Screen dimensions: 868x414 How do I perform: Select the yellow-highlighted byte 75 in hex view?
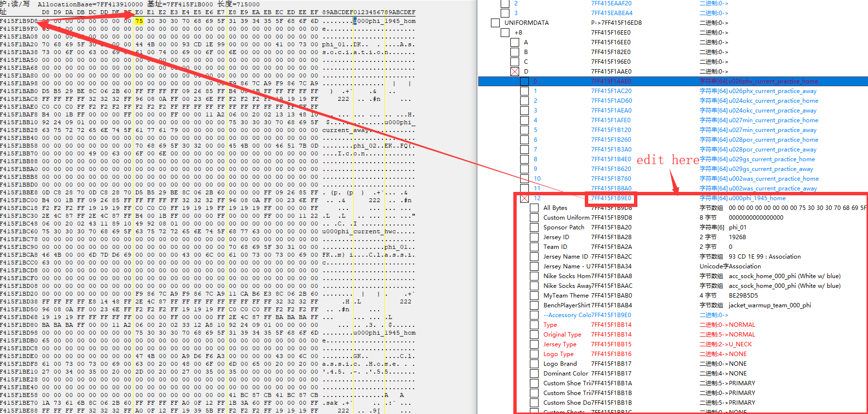[139, 21]
